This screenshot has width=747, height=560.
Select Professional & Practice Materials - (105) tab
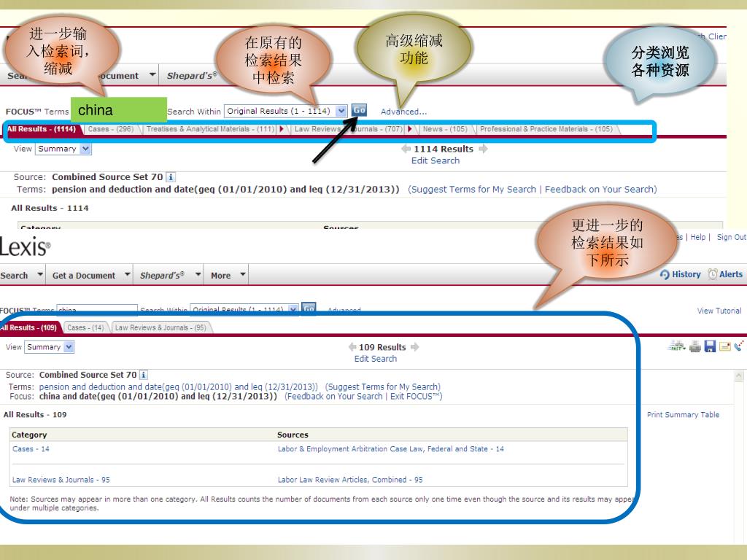pos(546,129)
